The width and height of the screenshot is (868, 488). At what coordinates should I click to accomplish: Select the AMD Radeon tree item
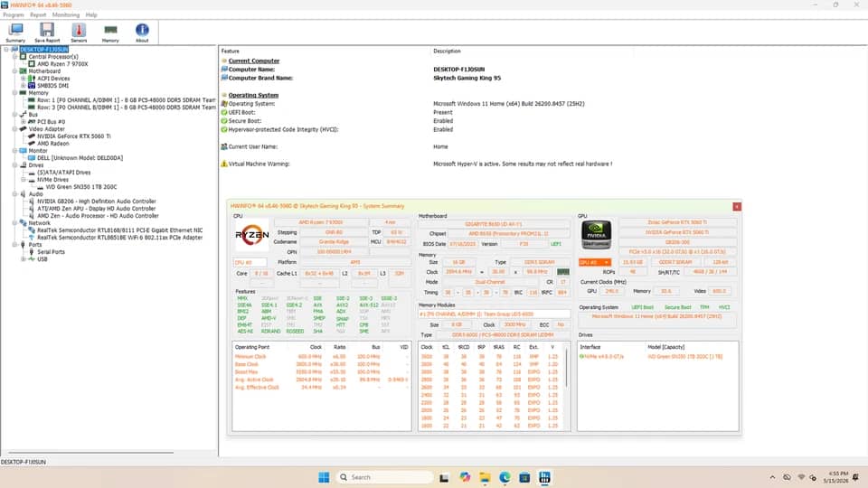(53, 143)
